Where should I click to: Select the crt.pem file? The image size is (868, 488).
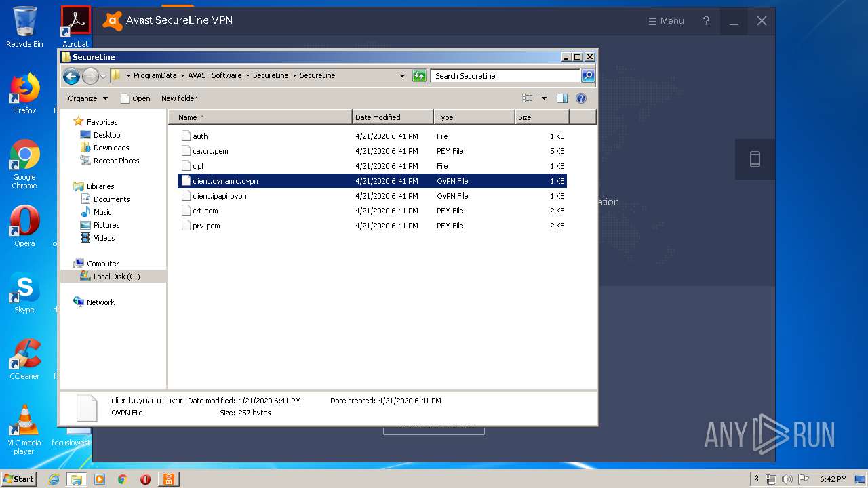click(372, 211)
